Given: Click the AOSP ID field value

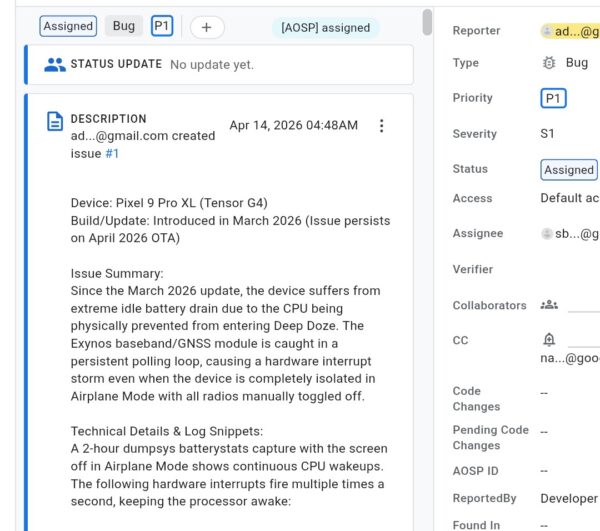Looking at the screenshot, I should [544, 471].
